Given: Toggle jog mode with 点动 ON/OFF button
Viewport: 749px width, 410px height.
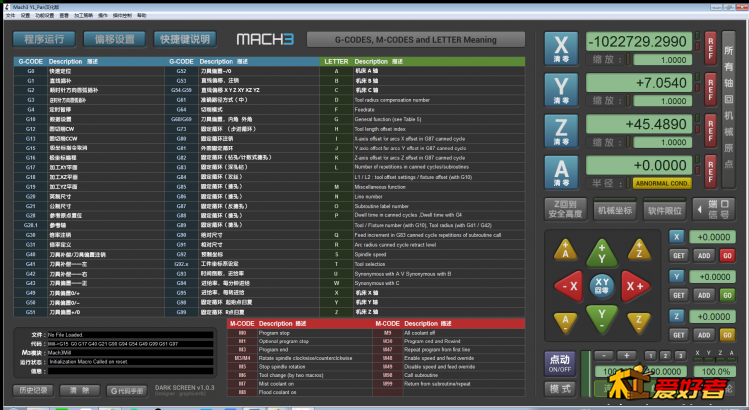Looking at the screenshot, I should coord(559,364).
